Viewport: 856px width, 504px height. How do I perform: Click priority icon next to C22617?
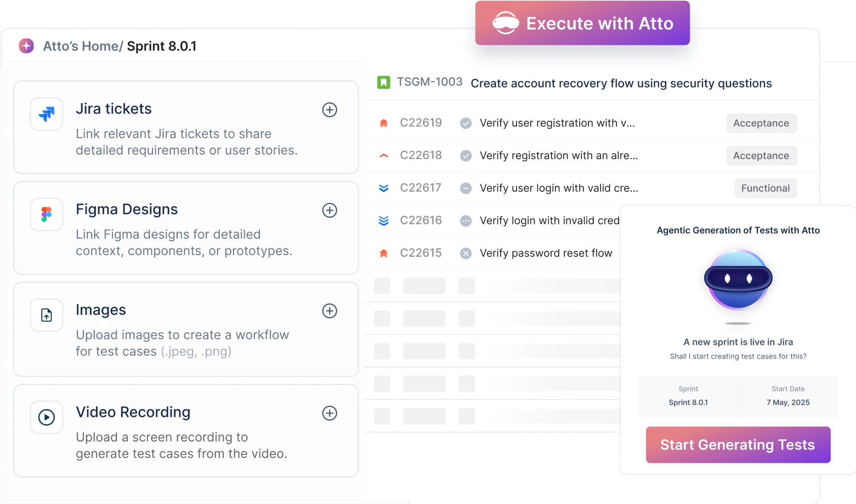(384, 188)
